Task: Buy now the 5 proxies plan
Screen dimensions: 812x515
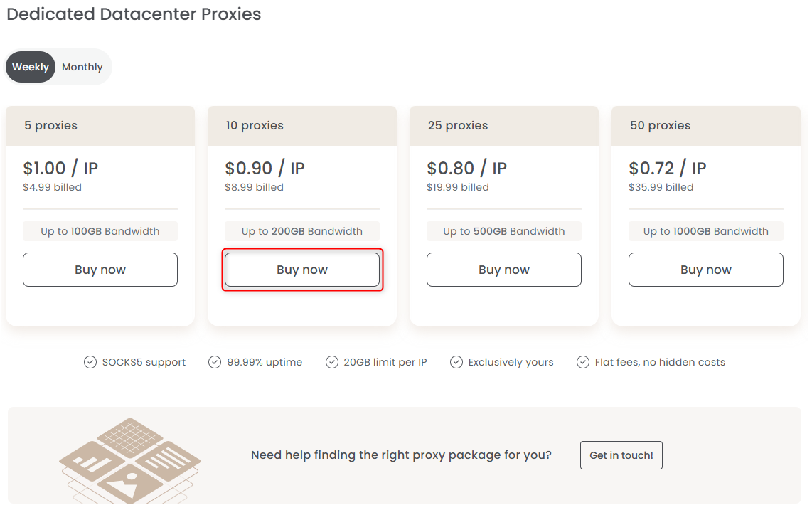Action: [x=100, y=270]
